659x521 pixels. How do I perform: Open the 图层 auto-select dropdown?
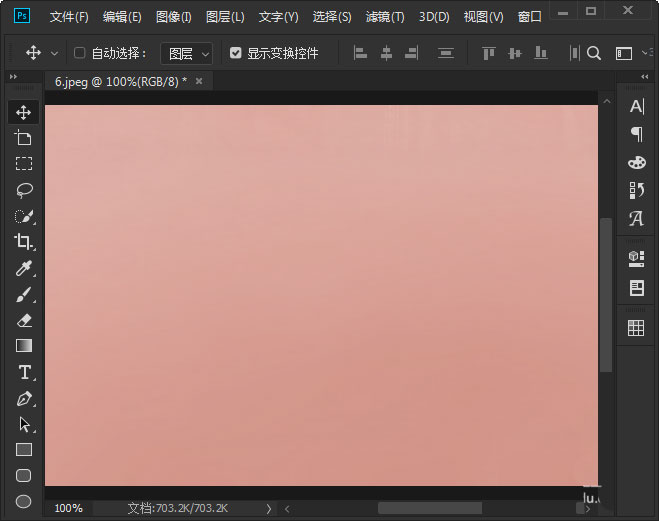tap(187, 53)
